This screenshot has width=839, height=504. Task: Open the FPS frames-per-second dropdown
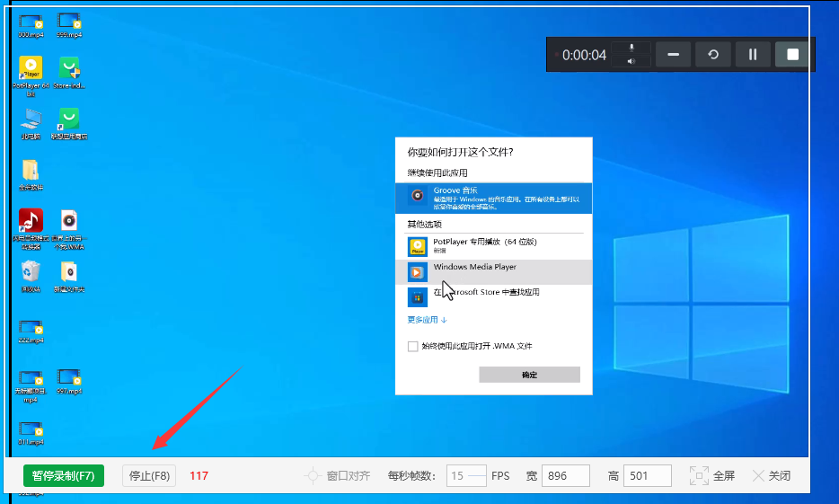pyautogui.click(x=467, y=476)
